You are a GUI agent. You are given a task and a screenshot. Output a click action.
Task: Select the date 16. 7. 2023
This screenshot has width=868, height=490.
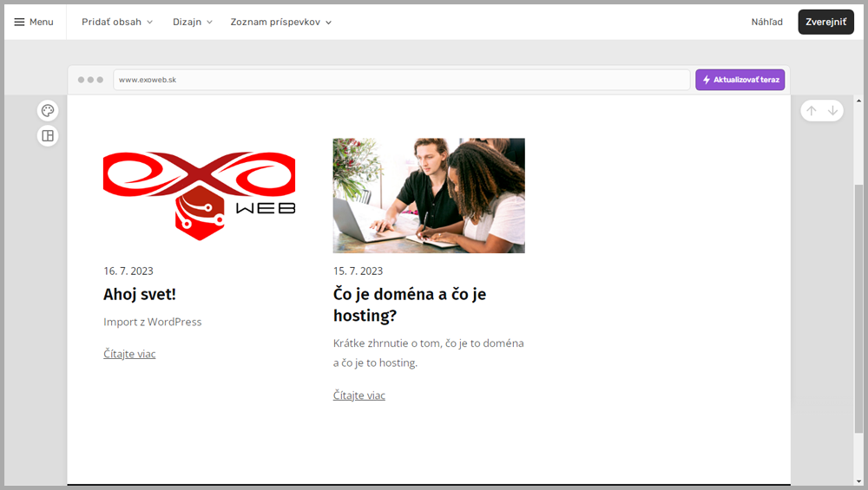pos(128,271)
